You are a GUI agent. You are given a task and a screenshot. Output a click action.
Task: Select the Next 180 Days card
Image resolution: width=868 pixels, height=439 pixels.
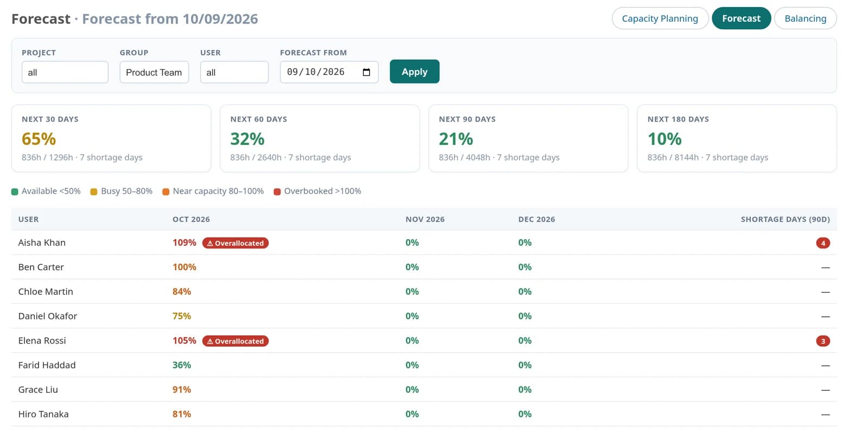click(737, 138)
